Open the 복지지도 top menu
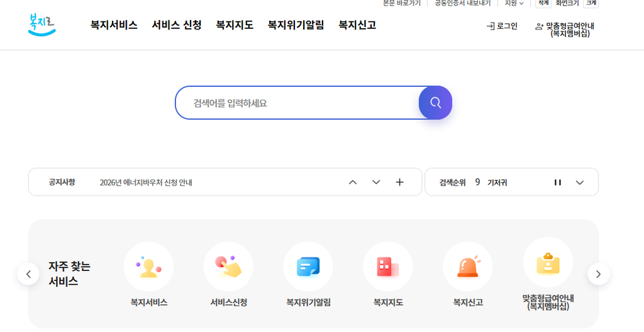This screenshot has height=332, width=644. (235, 25)
